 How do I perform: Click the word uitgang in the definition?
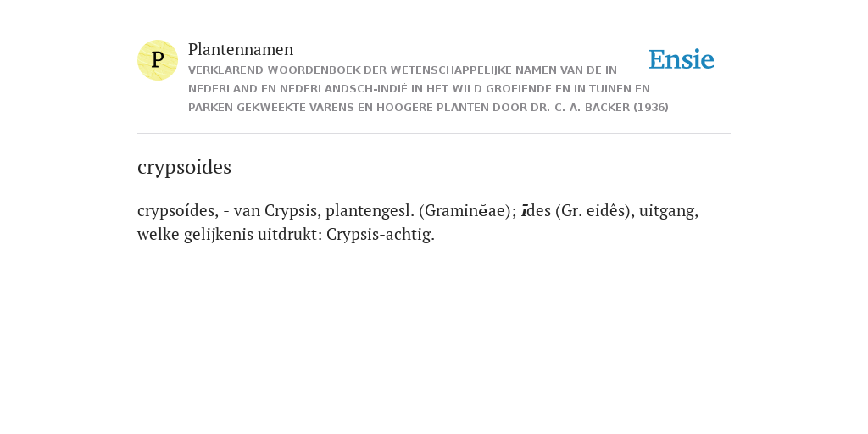click(x=669, y=211)
